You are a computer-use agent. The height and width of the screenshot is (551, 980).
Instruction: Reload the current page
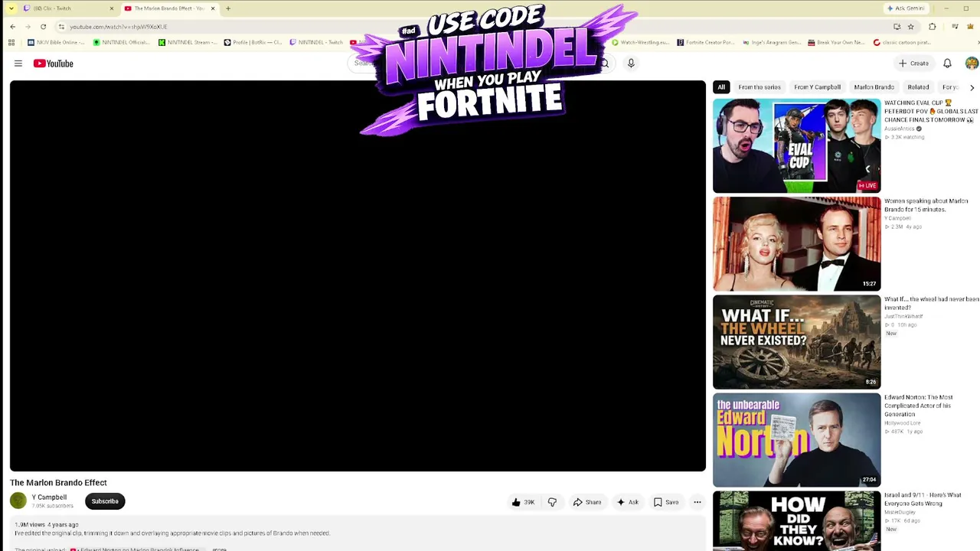43,27
